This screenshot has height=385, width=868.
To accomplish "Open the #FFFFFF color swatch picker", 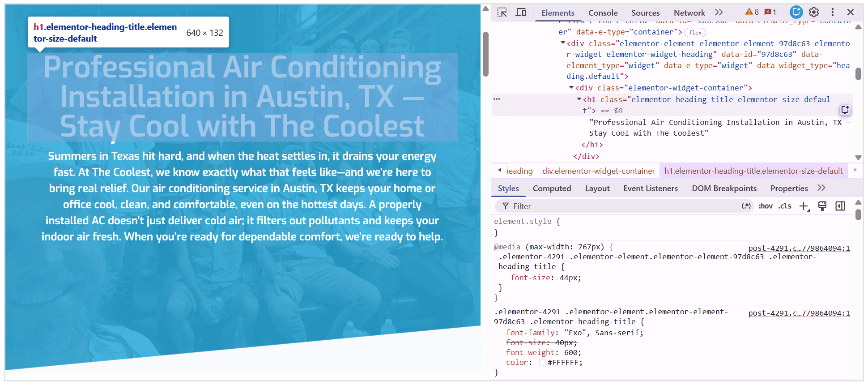I will pos(542,363).
